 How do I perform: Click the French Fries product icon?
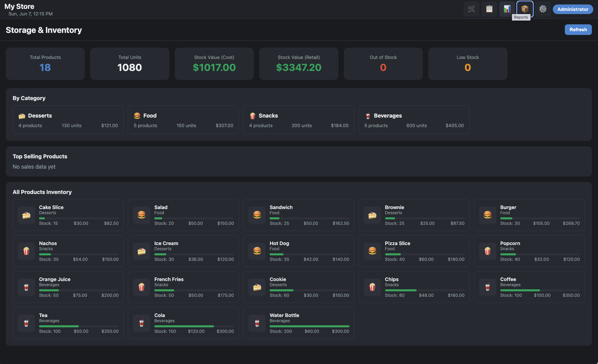point(142,287)
